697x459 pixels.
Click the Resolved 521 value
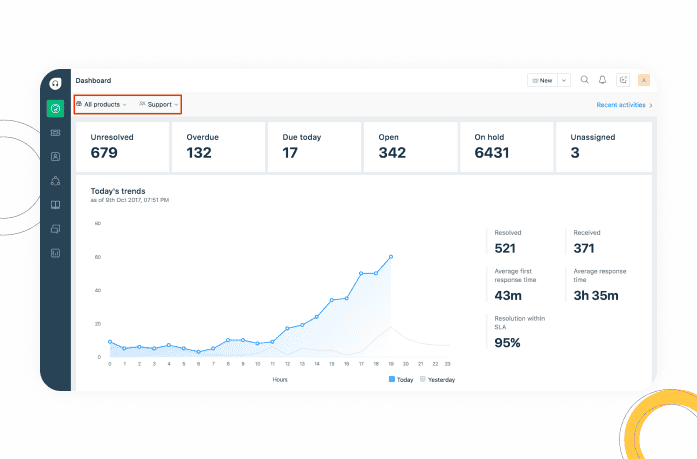coord(505,248)
